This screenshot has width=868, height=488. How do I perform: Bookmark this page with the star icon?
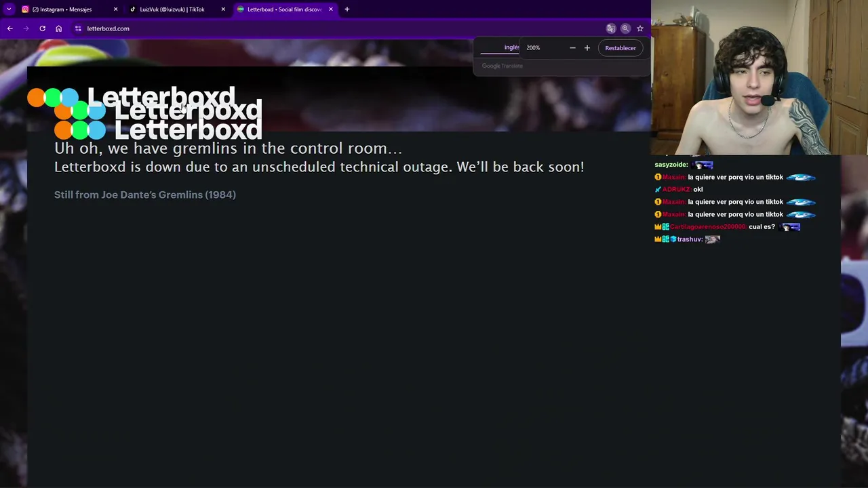click(639, 28)
